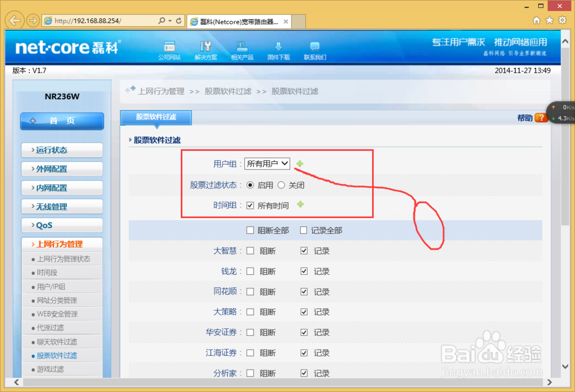Viewport: 575px width, 392px height.
Task: Select the 关闭 radio button for 股票过滤状态
Action: (x=282, y=185)
